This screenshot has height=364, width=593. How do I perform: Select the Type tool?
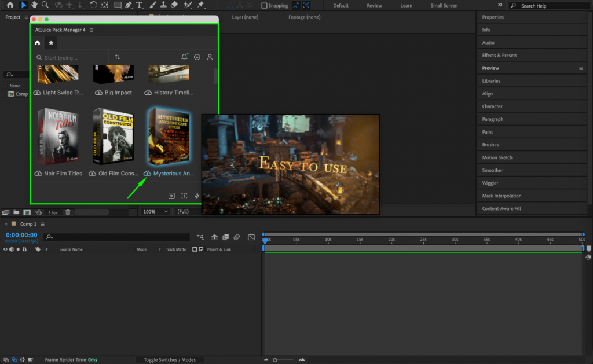139,6
